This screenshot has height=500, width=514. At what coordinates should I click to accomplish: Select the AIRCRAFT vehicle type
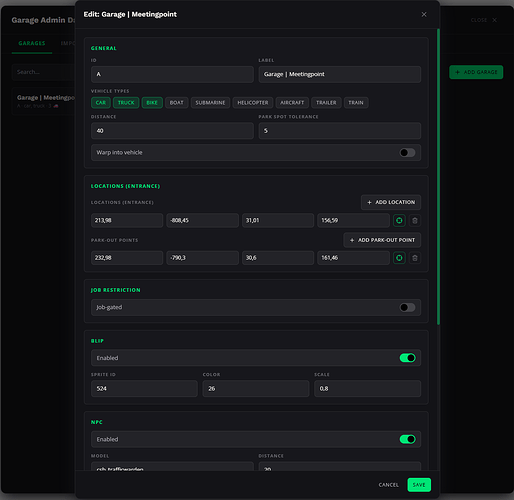pyautogui.click(x=292, y=103)
